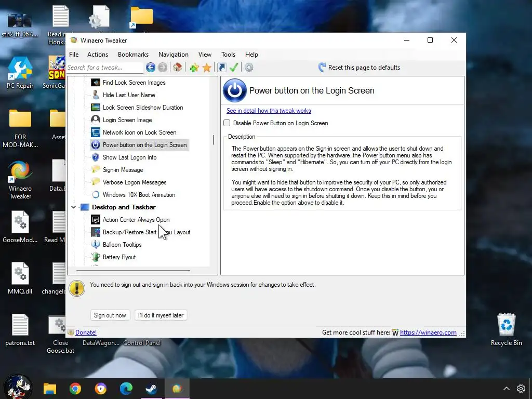Open the Navigation menu
532x399 pixels.
(174, 54)
